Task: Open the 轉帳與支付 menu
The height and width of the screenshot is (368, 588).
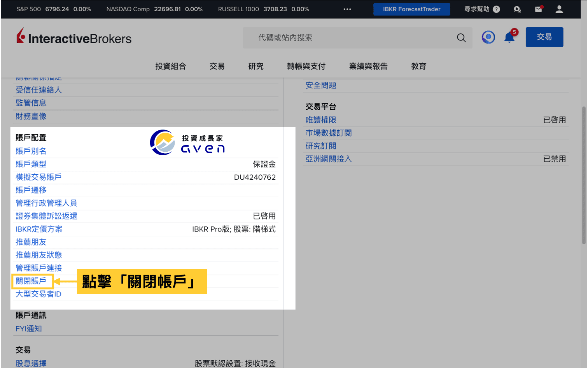Action: [306, 66]
